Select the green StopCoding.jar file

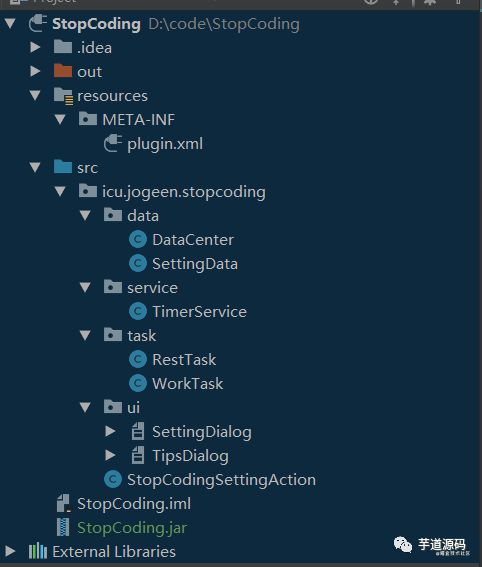pos(132,528)
